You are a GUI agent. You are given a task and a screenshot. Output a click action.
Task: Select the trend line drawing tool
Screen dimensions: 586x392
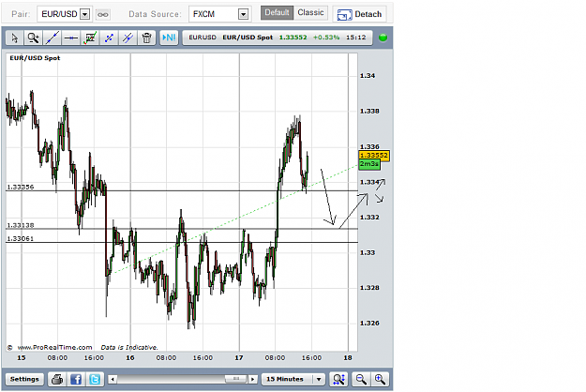click(x=52, y=38)
